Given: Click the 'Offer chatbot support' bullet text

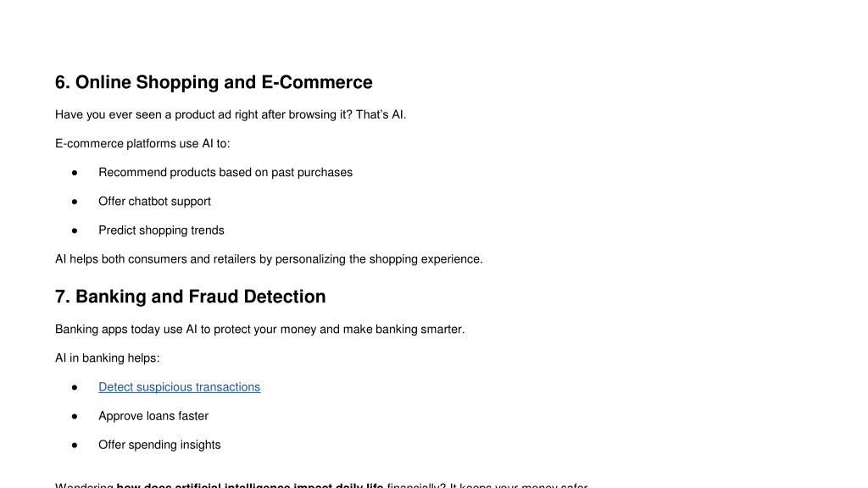Looking at the screenshot, I should tap(154, 202).
